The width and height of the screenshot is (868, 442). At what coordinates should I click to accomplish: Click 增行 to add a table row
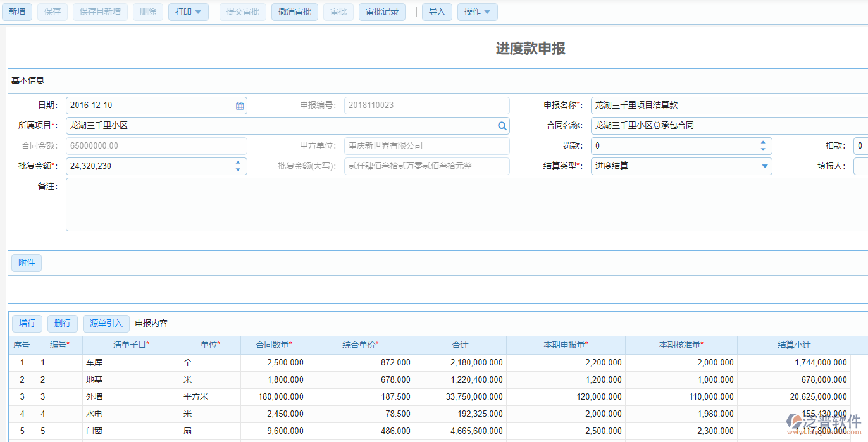(x=27, y=323)
